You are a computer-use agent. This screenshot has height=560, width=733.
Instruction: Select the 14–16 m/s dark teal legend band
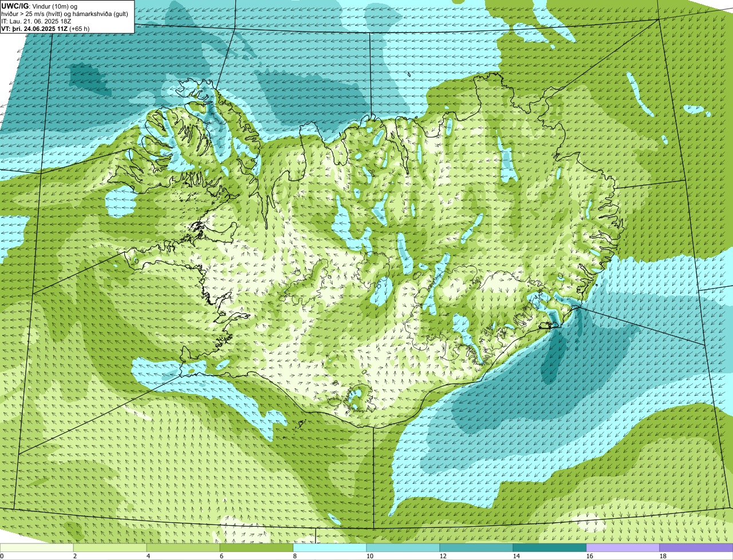tap(550, 547)
